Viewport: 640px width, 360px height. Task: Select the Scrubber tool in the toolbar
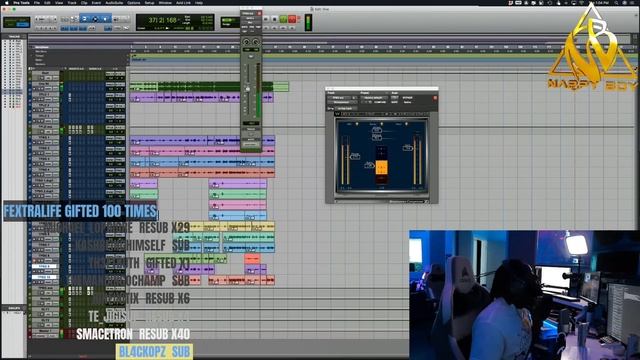pyautogui.click(x=116, y=19)
